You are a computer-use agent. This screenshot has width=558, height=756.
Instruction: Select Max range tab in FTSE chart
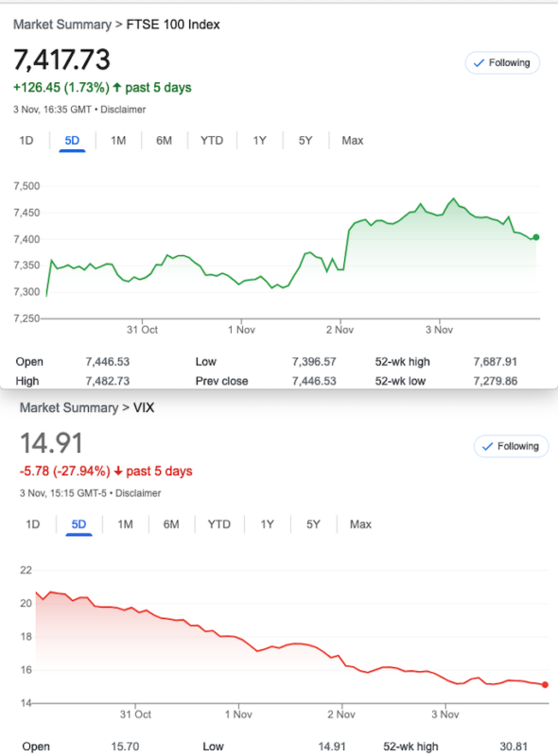pyautogui.click(x=353, y=141)
